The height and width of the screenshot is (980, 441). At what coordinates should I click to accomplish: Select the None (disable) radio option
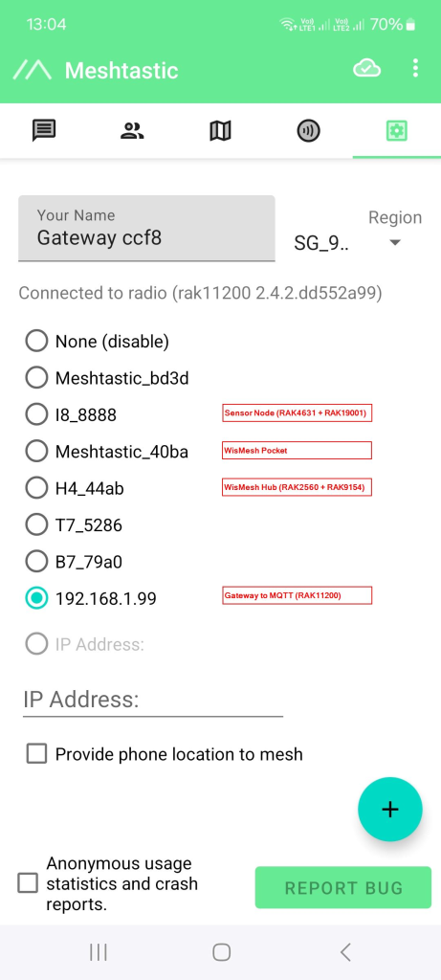click(97, 342)
